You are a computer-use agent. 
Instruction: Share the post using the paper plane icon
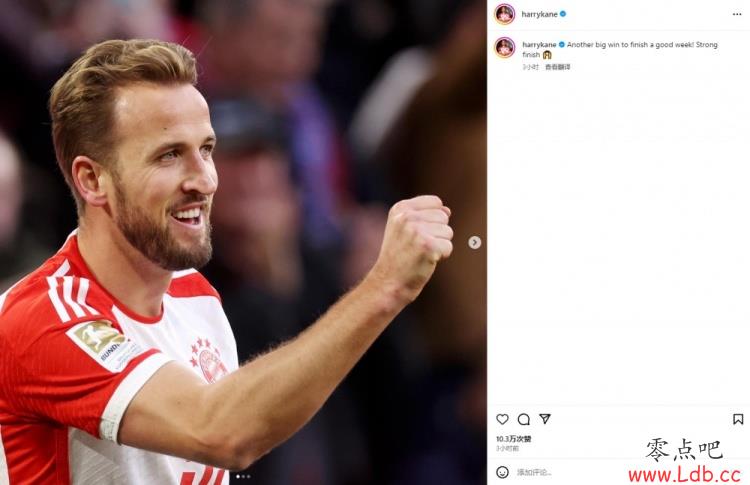pyautogui.click(x=545, y=419)
